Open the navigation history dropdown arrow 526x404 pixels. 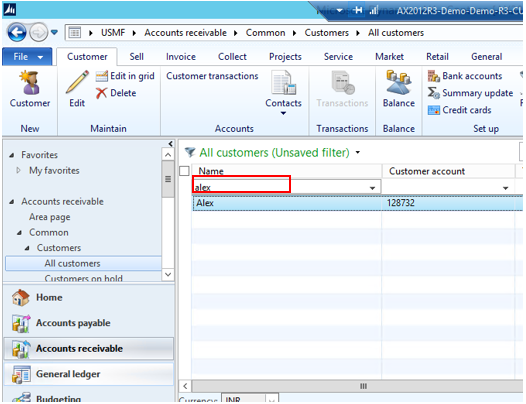(x=54, y=33)
